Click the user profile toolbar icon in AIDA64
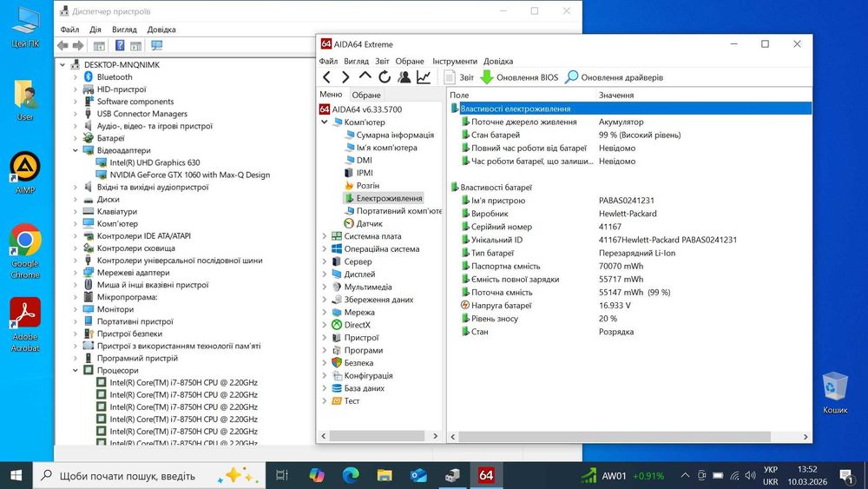This screenshot has height=489, width=868. (404, 77)
